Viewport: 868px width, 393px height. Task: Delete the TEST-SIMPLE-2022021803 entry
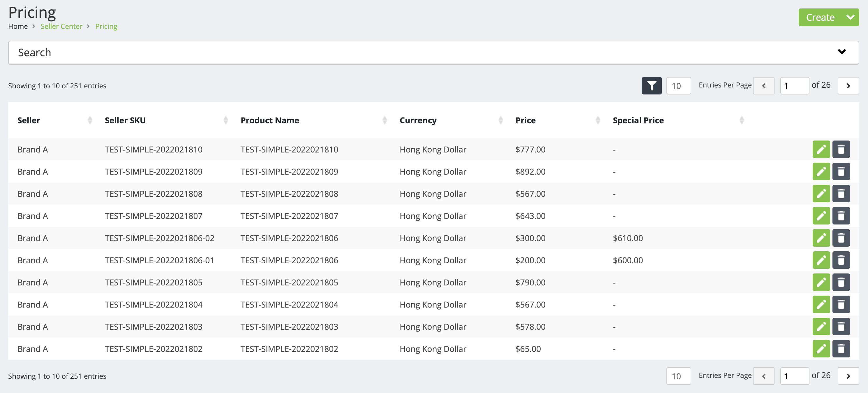pos(841,327)
